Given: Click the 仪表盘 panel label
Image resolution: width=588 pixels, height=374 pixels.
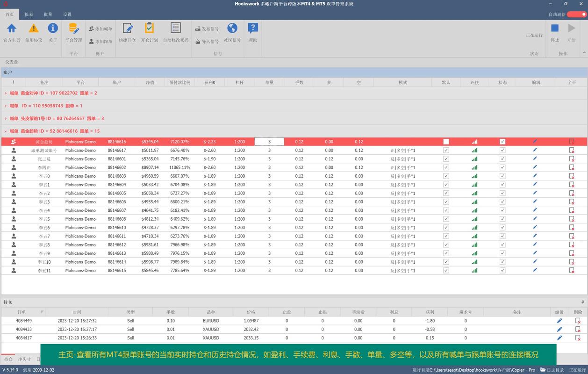Looking at the screenshot, I should click(x=12, y=62).
